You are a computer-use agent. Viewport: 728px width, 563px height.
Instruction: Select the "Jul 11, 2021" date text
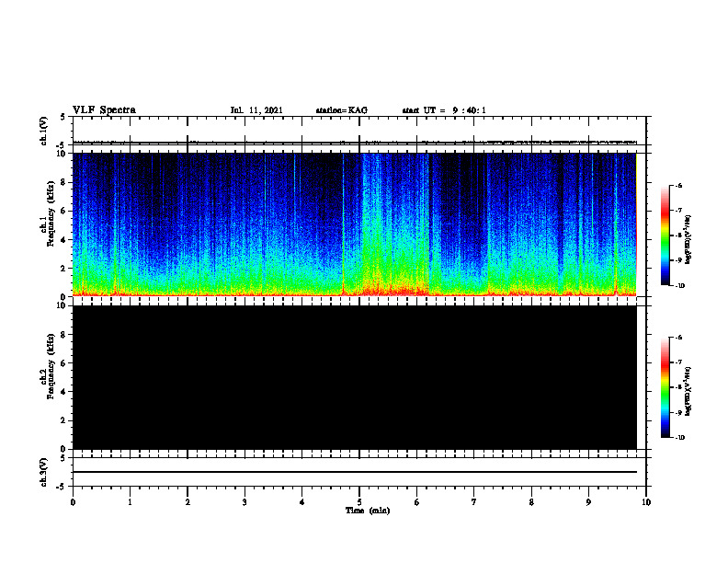tap(256, 110)
